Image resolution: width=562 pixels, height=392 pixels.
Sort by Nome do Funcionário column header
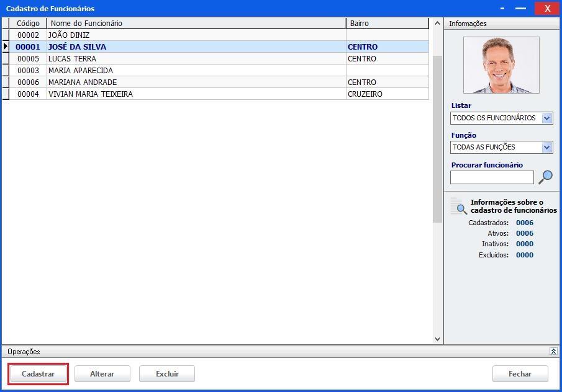(196, 24)
